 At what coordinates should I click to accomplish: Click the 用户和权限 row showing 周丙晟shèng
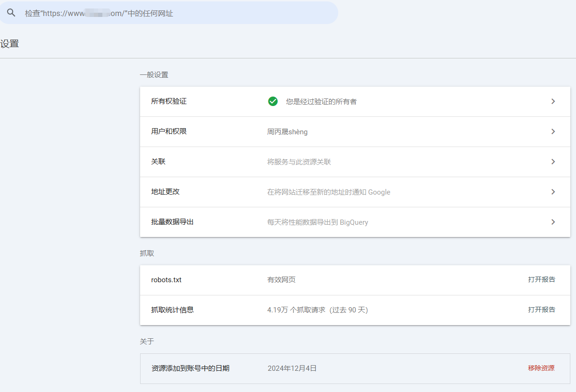point(330,131)
